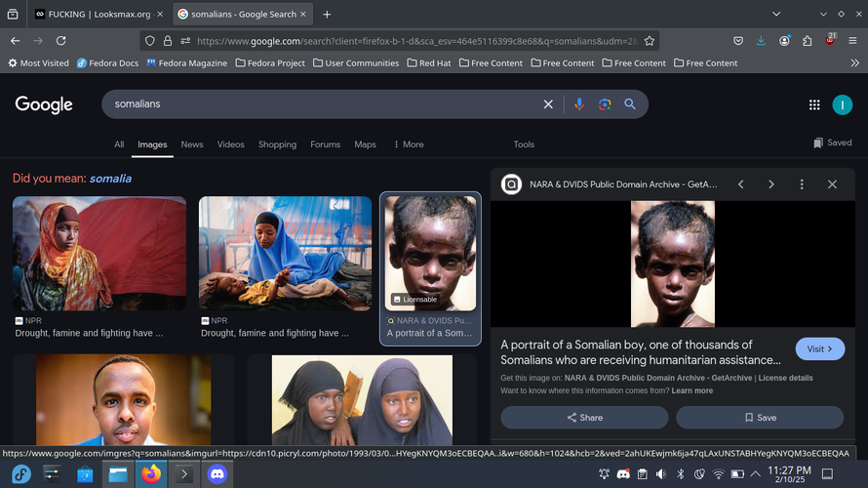Open the Google apps grid
Screen dimensions: 868x488
[x=814, y=105]
